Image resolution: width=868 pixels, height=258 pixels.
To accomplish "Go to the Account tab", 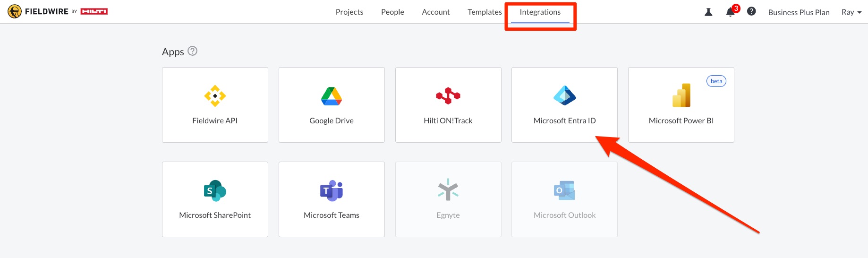I will click(435, 12).
